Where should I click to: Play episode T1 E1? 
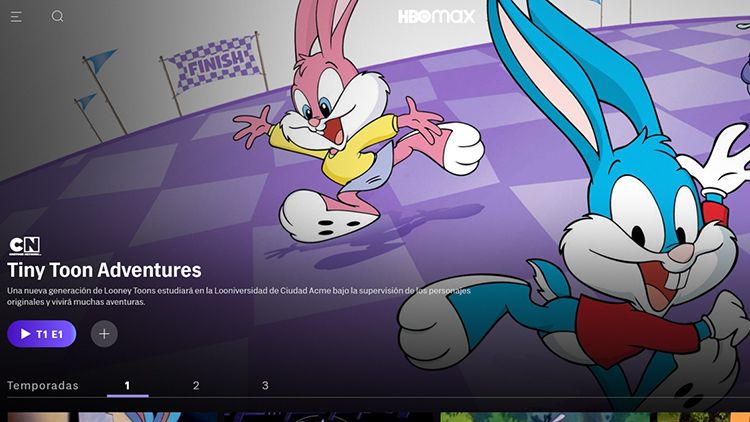(x=41, y=334)
